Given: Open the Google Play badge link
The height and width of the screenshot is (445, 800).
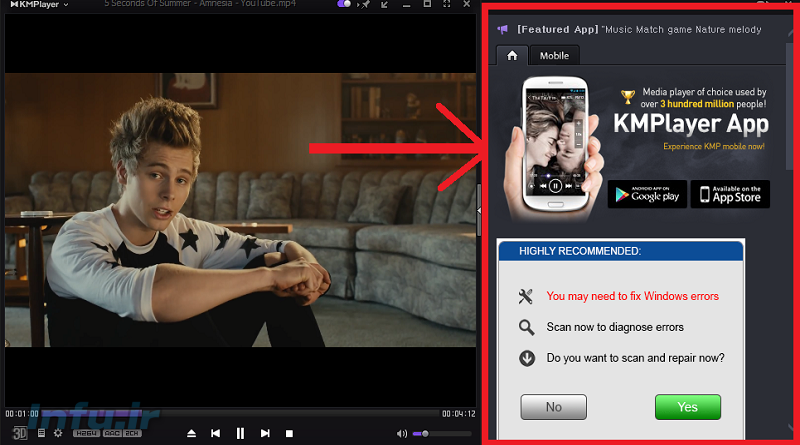Looking at the screenshot, I should pyautogui.click(x=647, y=194).
